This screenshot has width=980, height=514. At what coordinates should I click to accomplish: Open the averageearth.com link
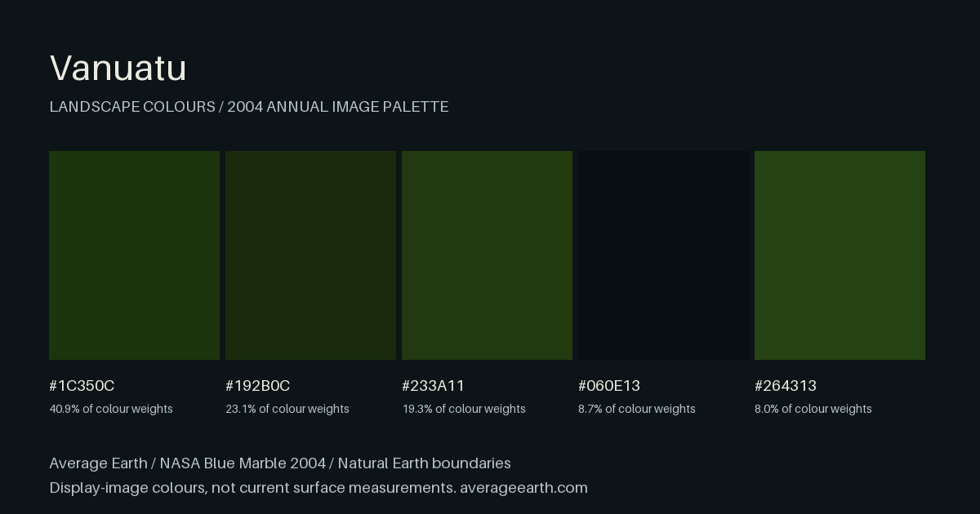523,488
